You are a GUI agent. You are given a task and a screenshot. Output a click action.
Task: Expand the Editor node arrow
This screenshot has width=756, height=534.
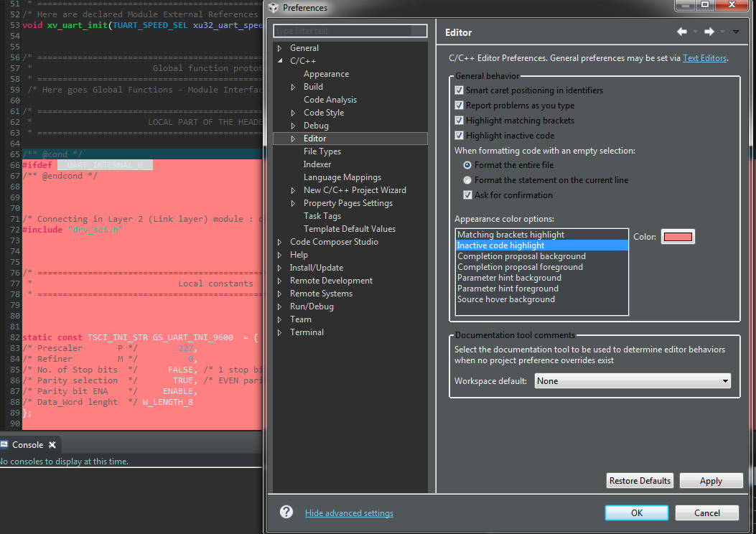coord(293,139)
